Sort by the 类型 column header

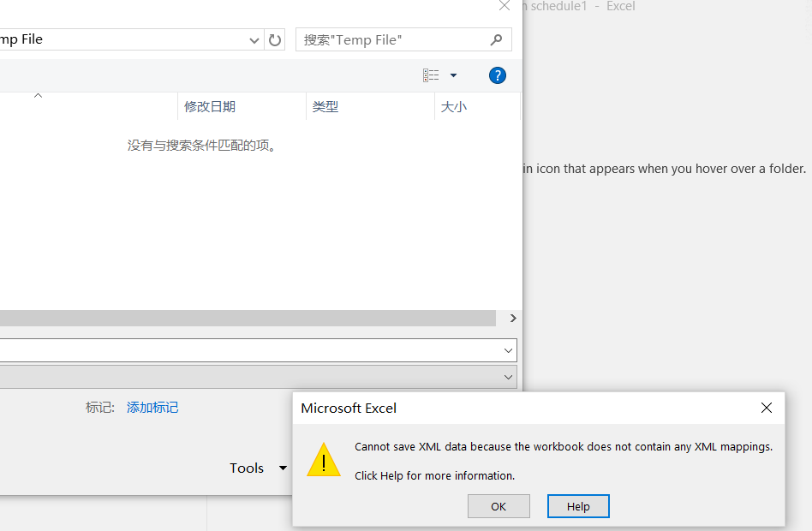tap(325, 106)
